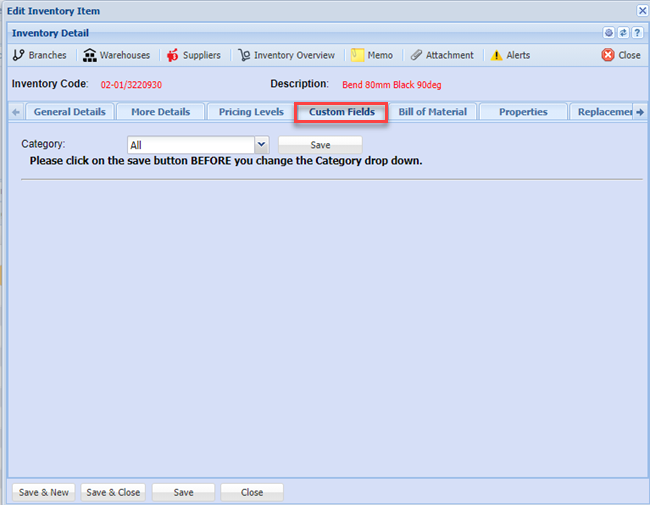Click the red Close toolbar button
This screenshot has width=650, height=505.
(621, 55)
